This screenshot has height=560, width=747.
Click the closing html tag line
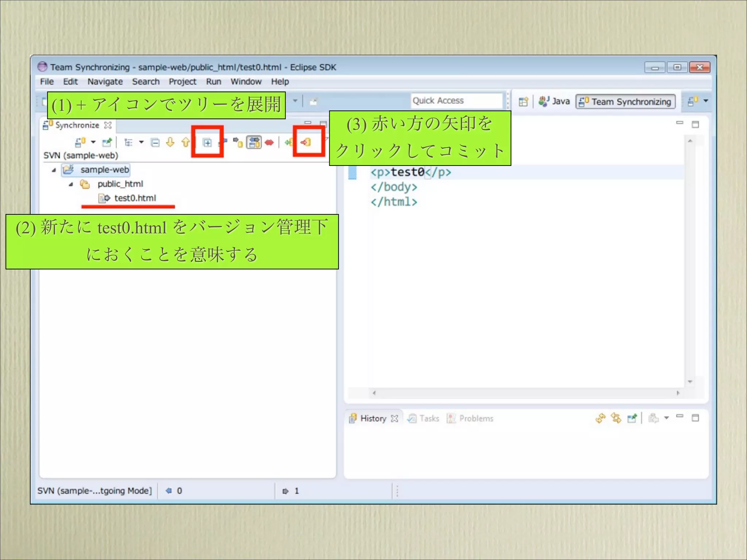(x=394, y=202)
